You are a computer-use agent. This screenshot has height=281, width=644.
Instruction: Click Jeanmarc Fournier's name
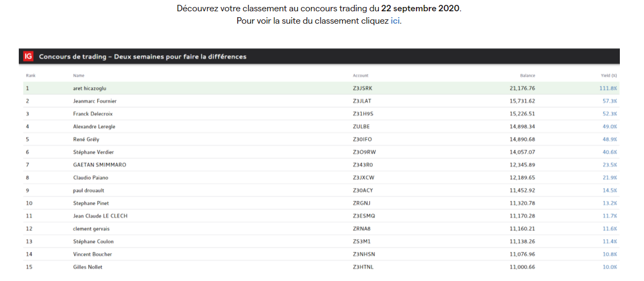click(94, 101)
